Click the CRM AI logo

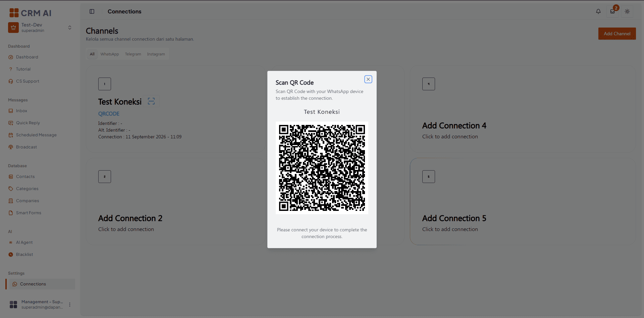(x=30, y=13)
